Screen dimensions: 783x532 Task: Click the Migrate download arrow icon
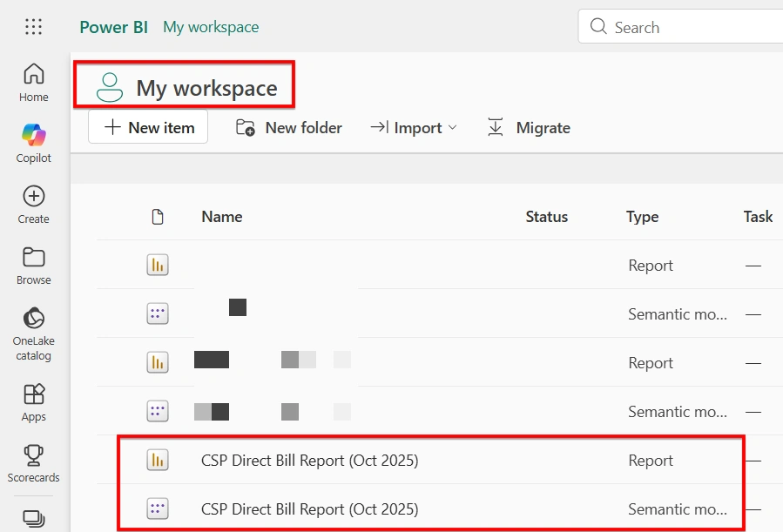tap(495, 127)
